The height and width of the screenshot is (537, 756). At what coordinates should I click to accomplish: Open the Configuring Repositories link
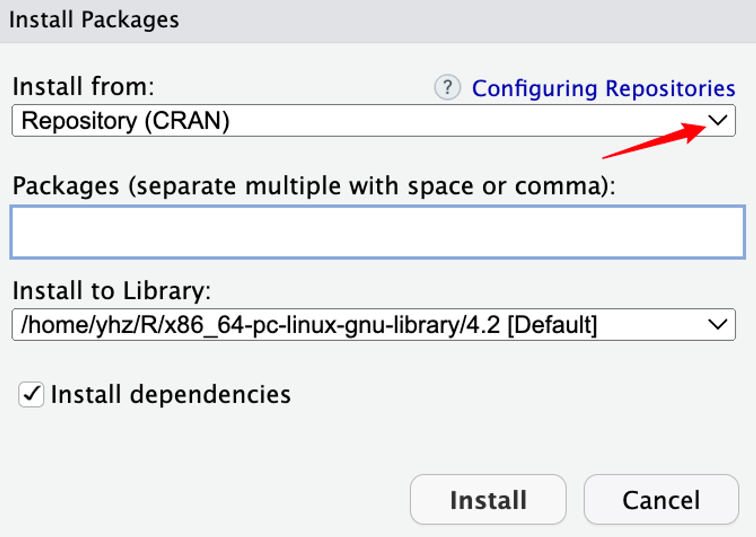pos(603,88)
